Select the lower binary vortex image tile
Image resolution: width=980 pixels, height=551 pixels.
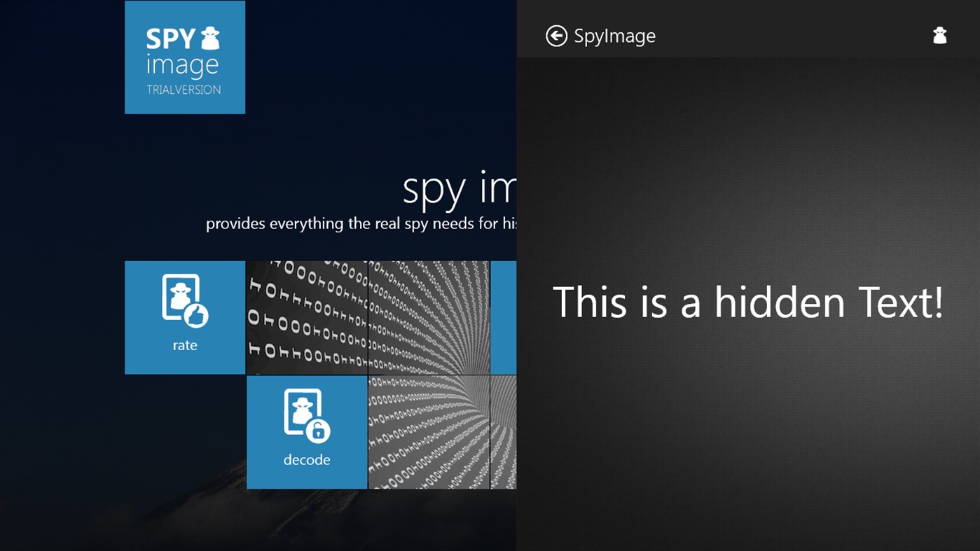click(429, 432)
